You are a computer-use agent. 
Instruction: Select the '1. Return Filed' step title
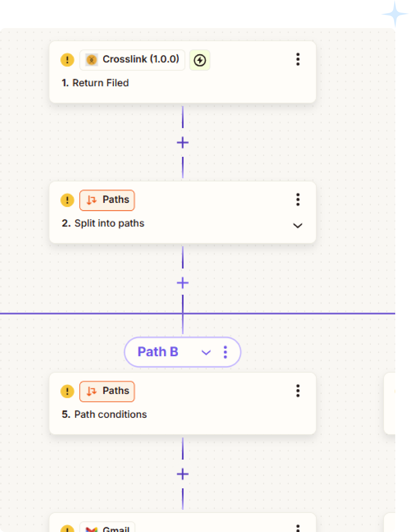click(95, 83)
